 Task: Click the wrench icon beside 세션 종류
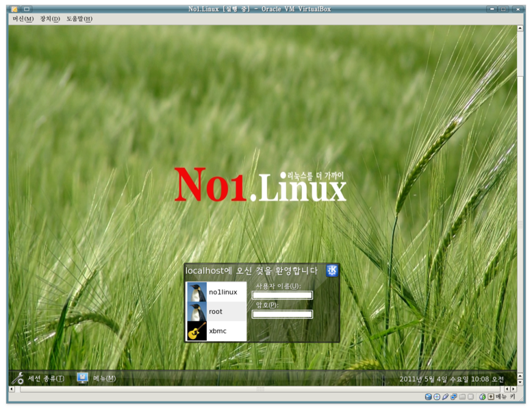coord(18,378)
